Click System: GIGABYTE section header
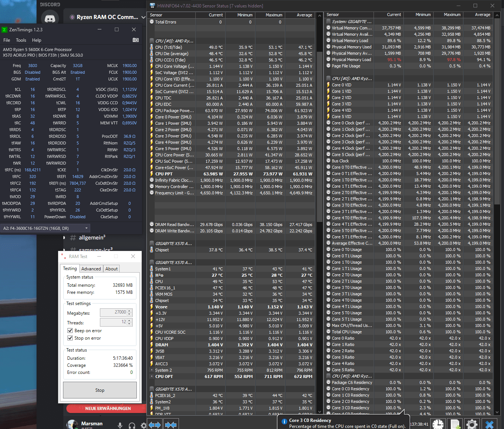Screen dimensions: 504x429 point(352,22)
